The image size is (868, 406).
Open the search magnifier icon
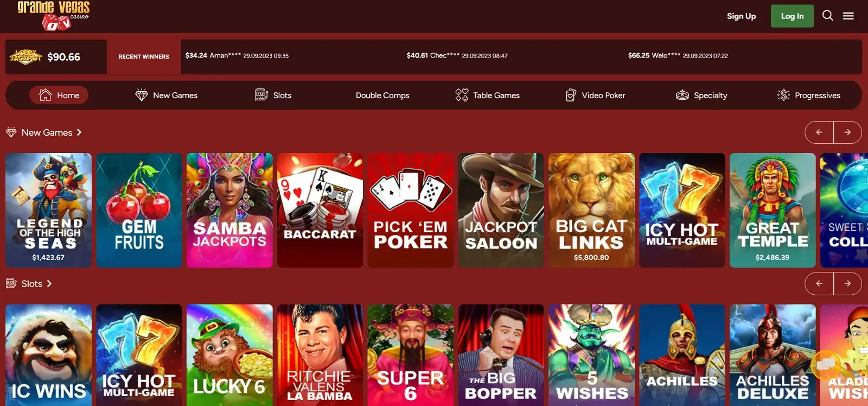828,16
